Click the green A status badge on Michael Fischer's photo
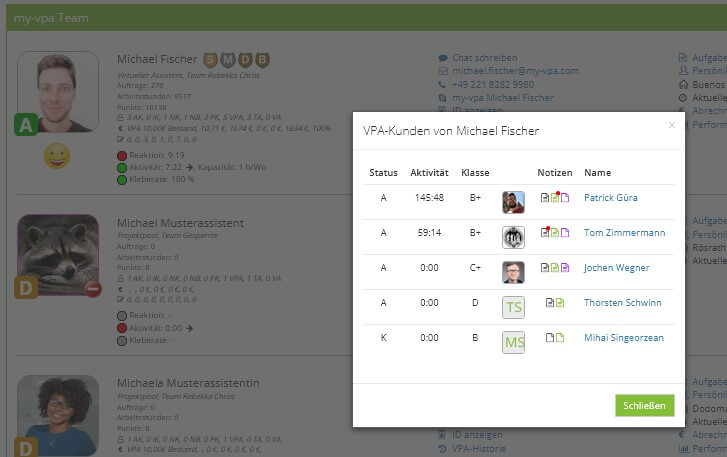Viewport: 727px width, 457px height. (x=26, y=125)
